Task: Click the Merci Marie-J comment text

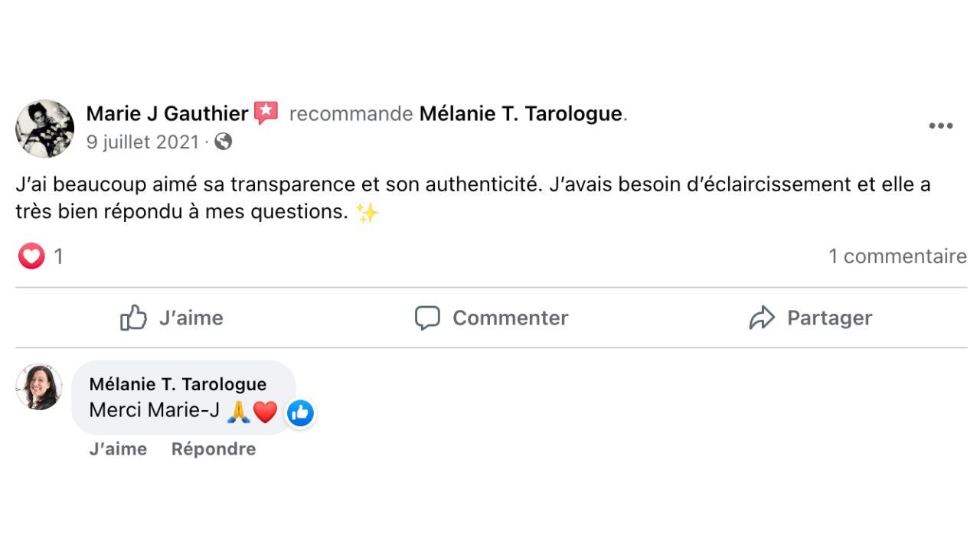Action: click(155, 410)
